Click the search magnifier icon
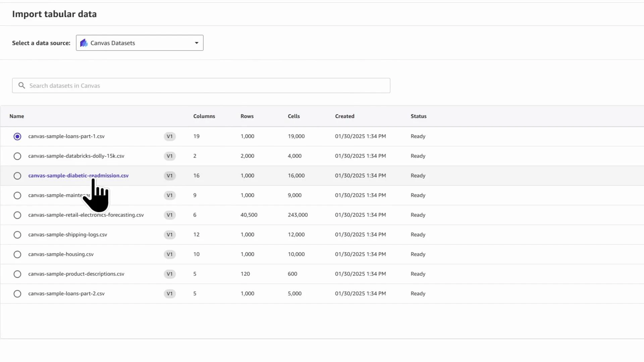Viewport: 644px width, 362px height. tap(22, 85)
